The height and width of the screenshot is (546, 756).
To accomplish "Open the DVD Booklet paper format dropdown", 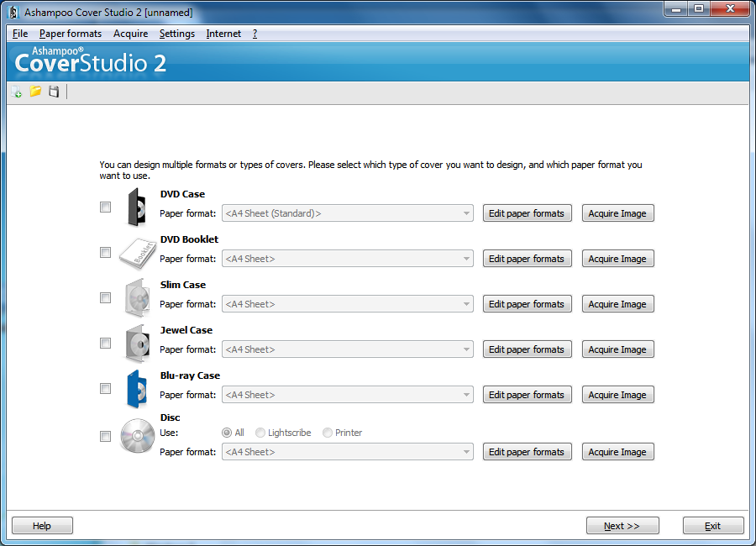I will [x=348, y=259].
